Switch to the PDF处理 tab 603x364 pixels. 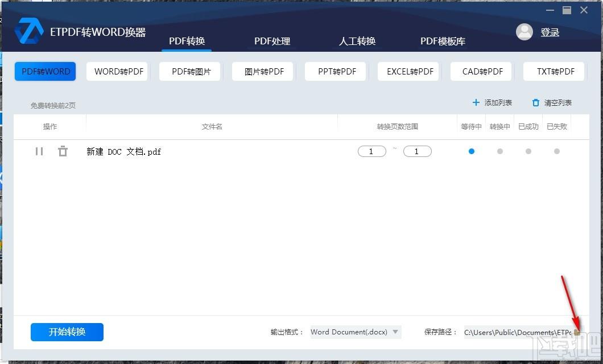point(272,41)
